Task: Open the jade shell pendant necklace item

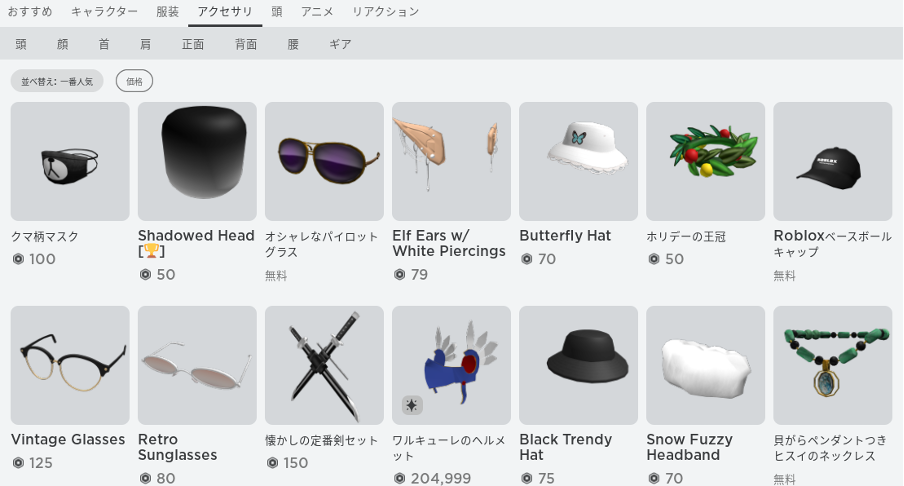Action: point(833,366)
